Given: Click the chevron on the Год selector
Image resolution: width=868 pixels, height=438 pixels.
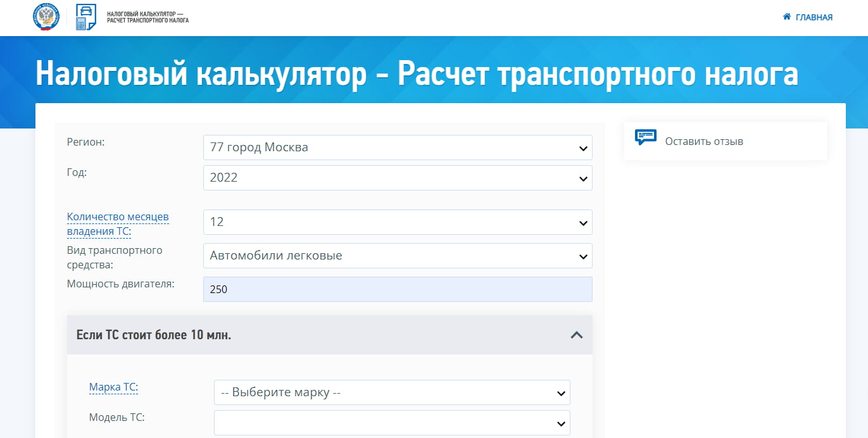Looking at the screenshot, I should tap(582, 178).
